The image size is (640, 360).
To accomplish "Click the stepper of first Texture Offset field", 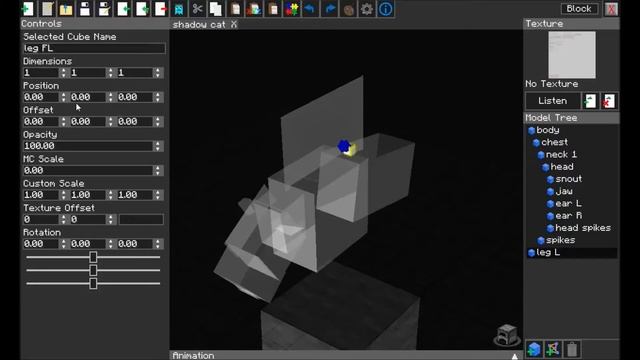I will click(x=63, y=220).
